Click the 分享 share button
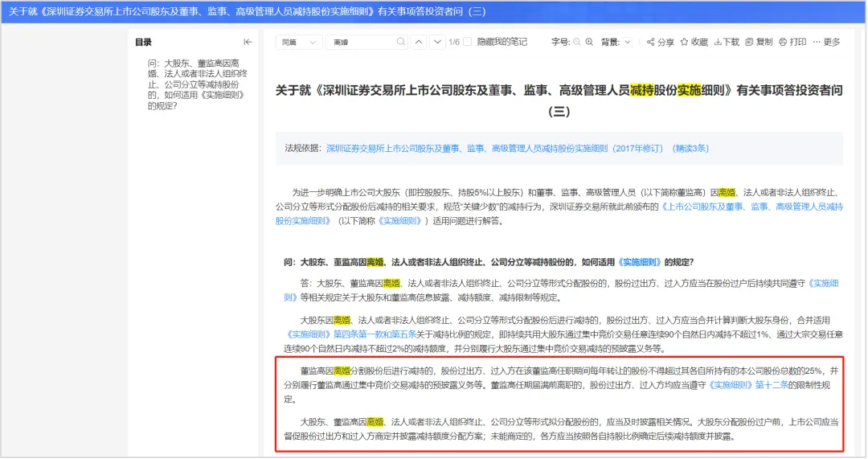The image size is (868, 459). 661,42
